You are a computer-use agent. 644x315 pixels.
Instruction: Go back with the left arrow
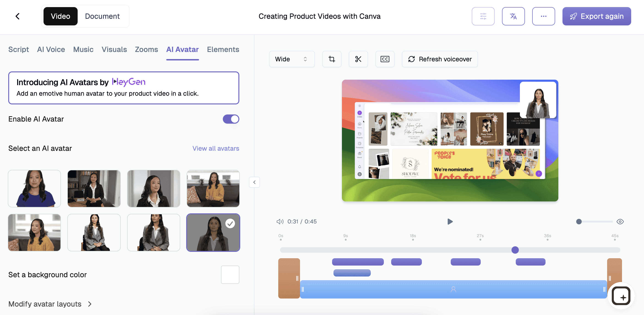(17, 16)
